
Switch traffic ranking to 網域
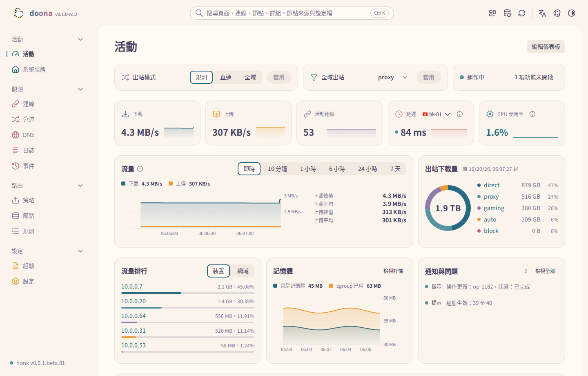click(x=243, y=271)
